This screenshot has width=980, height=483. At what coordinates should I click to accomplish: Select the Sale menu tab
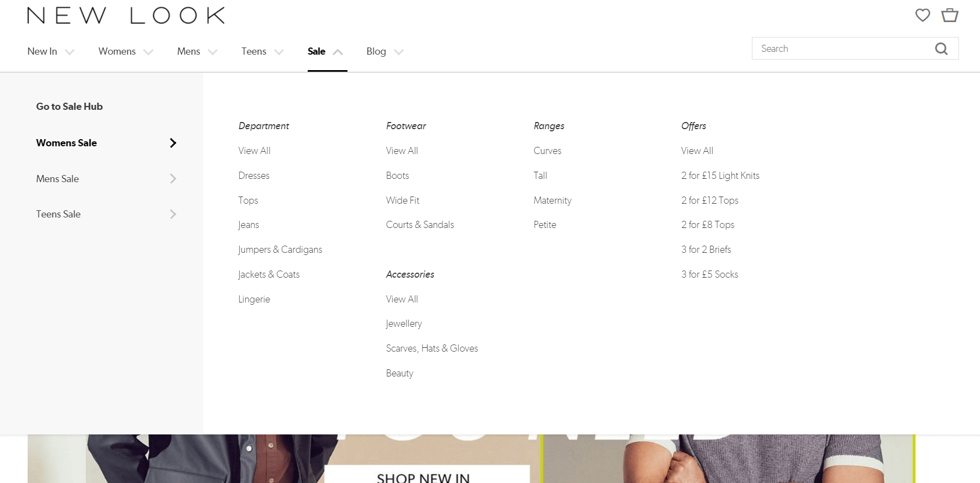[x=317, y=51]
